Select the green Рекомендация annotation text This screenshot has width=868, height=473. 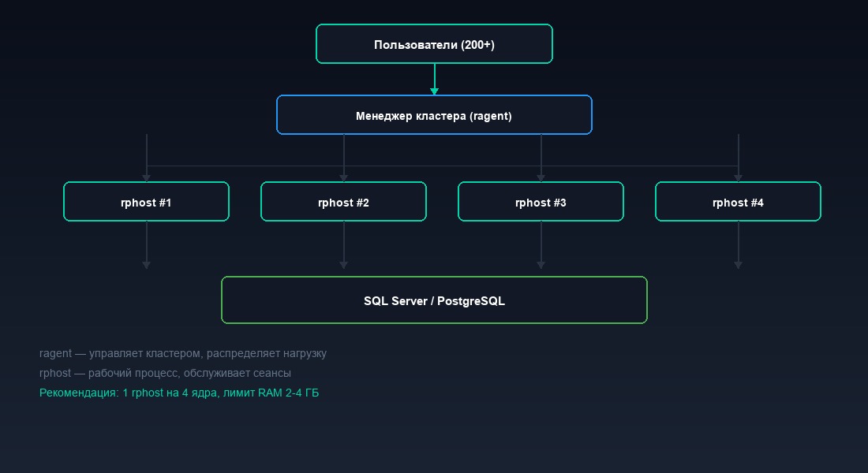click(x=179, y=393)
